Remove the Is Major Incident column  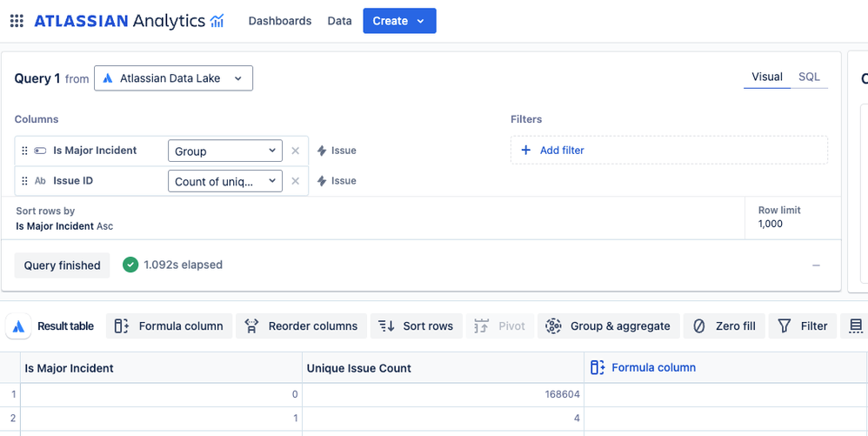pos(296,151)
